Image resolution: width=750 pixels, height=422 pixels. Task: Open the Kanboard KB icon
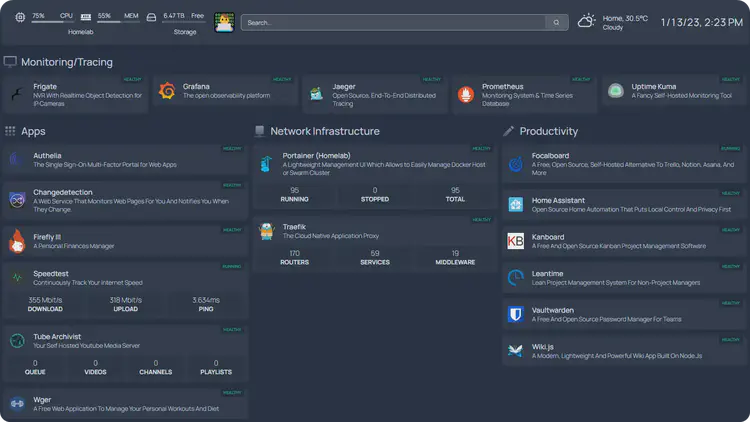[x=515, y=241]
